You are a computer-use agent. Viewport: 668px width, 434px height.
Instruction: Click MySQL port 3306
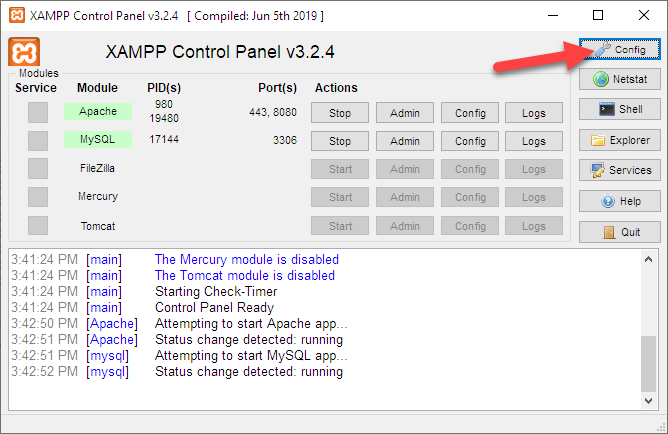(285, 140)
